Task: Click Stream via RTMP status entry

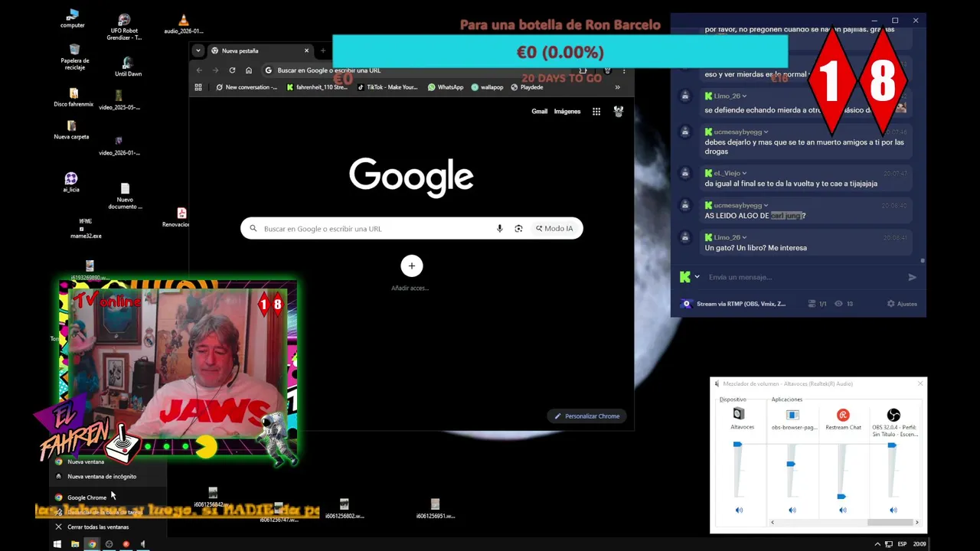Action: pos(733,304)
